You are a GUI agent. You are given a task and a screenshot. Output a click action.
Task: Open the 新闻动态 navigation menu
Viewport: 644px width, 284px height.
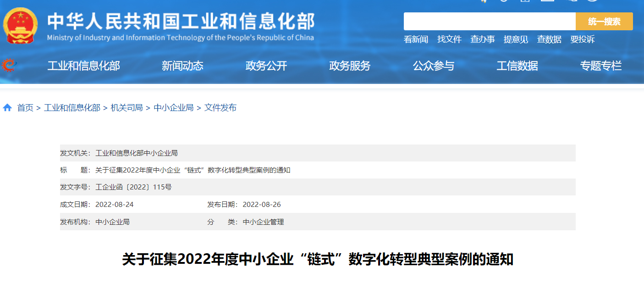182,66
